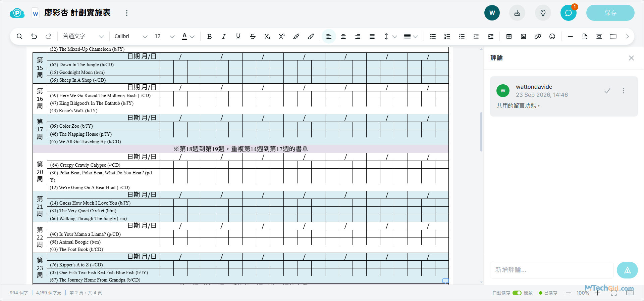Expand paragraph spacing options arrow
The image size is (644, 301).
pyautogui.click(x=416, y=37)
